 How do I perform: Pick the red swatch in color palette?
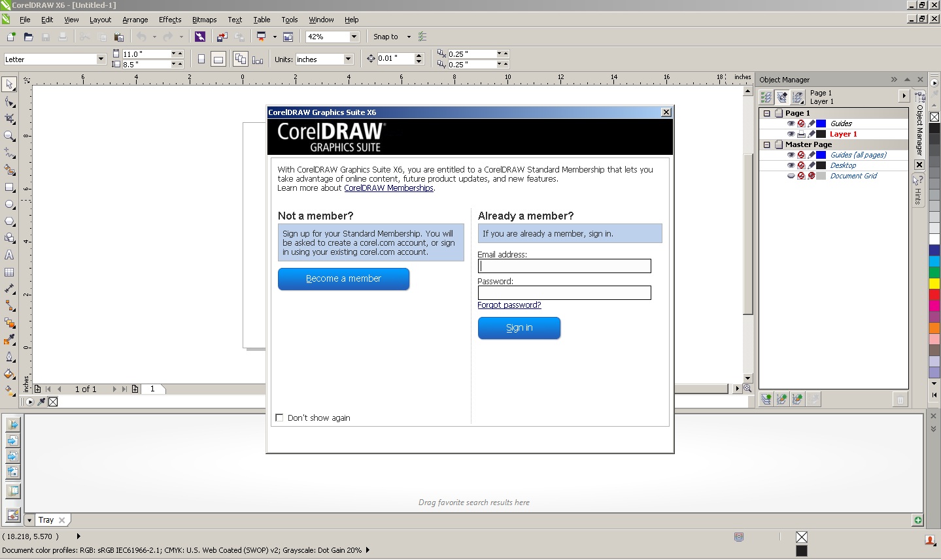[x=934, y=295]
